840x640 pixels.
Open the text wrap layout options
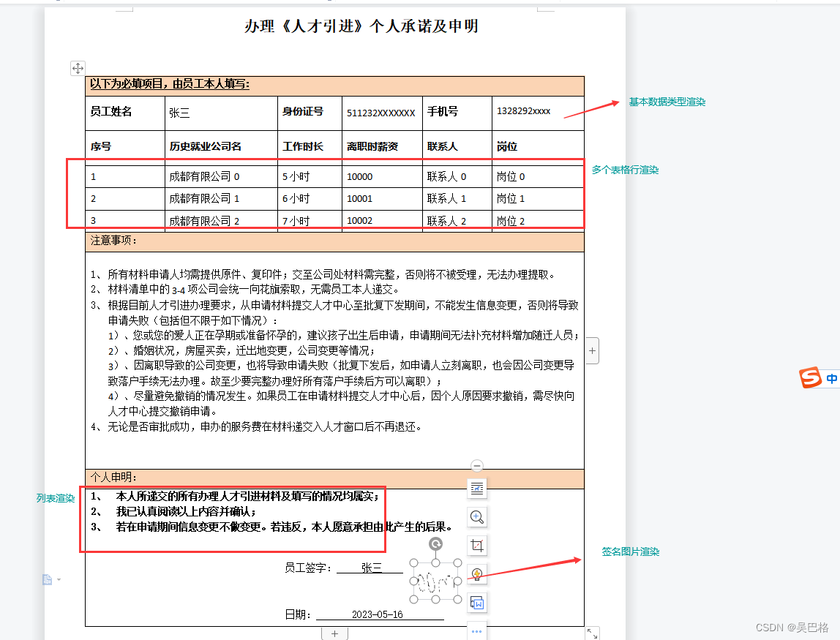(x=476, y=488)
